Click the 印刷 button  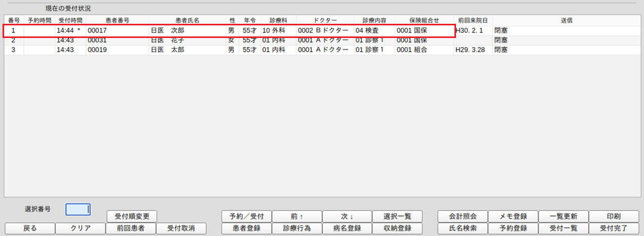[613, 216]
